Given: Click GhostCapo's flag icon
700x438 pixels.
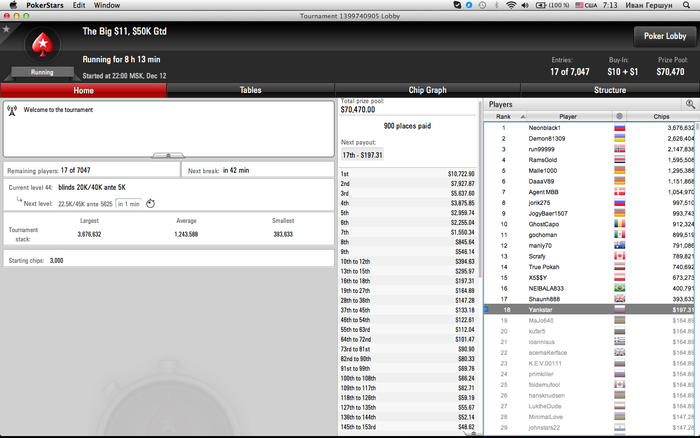Looking at the screenshot, I should (x=619, y=224).
